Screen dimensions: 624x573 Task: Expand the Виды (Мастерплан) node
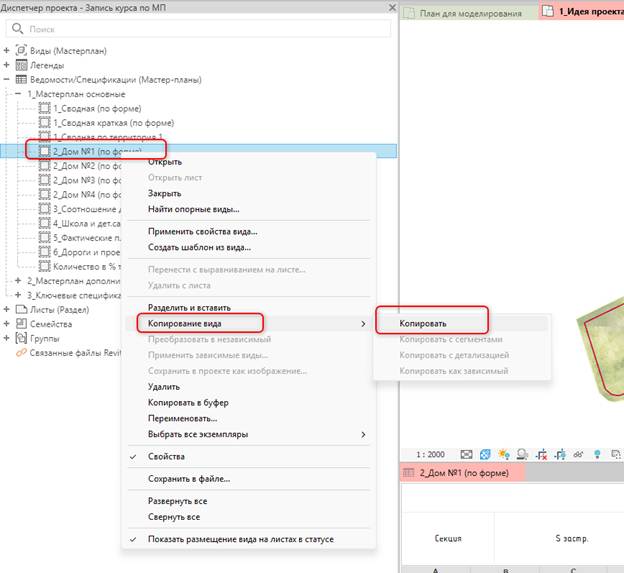[6, 51]
